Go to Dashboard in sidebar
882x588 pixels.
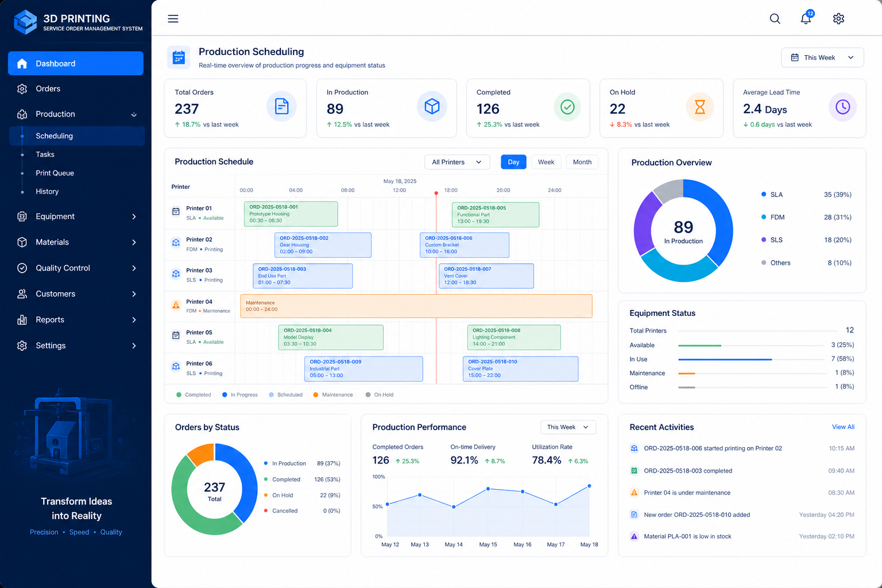(x=76, y=63)
